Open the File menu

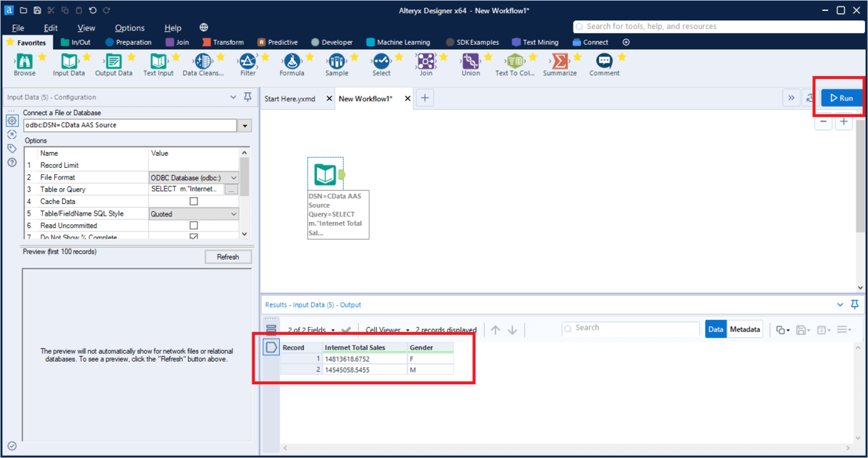(18, 27)
